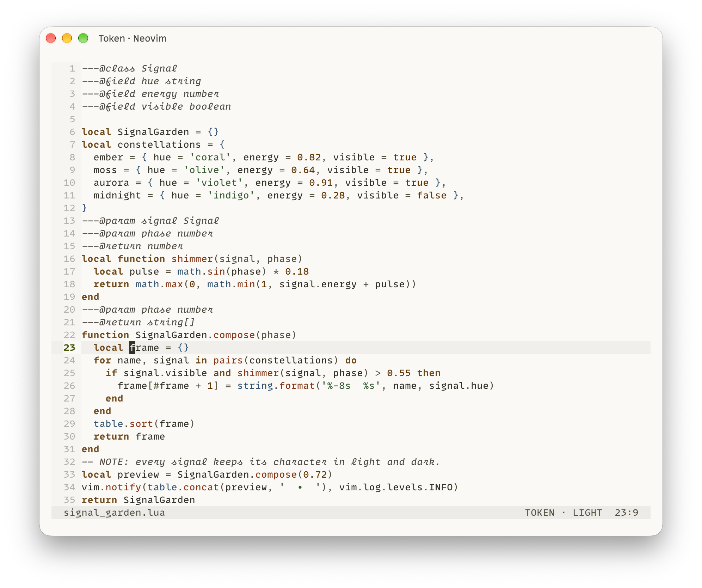Click 'signal_garden.lua' in the status line
This screenshot has width=702, height=588.
tap(115, 513)
